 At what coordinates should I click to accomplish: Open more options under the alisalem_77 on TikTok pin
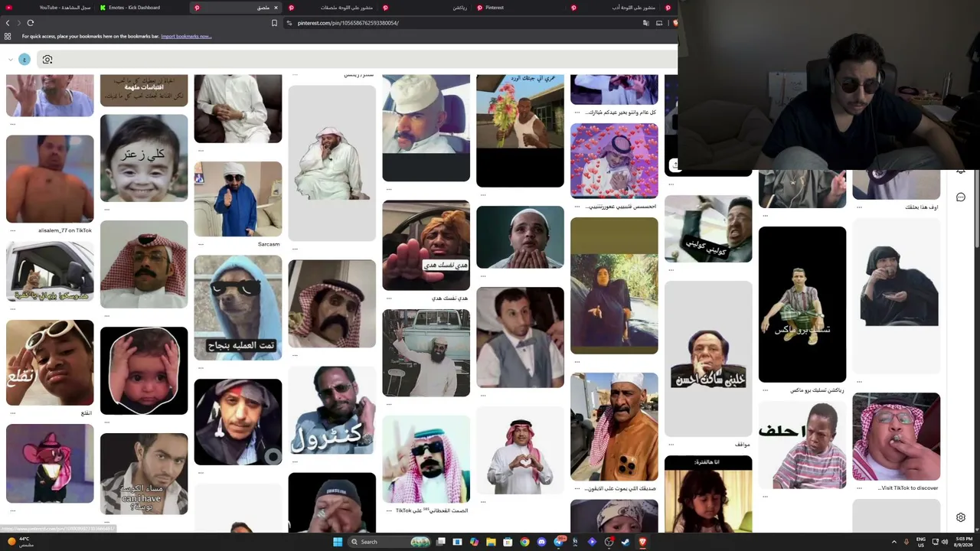12,230
